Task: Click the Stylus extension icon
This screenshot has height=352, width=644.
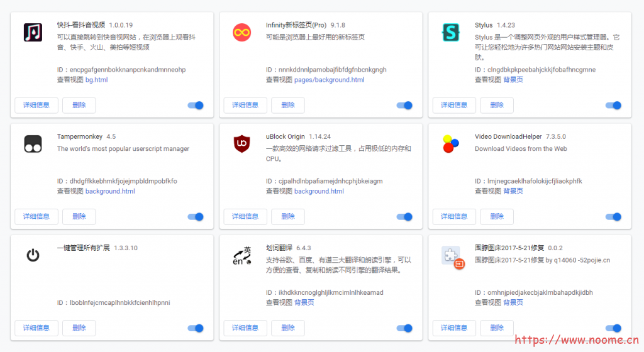Action: [x=450, y=33]
